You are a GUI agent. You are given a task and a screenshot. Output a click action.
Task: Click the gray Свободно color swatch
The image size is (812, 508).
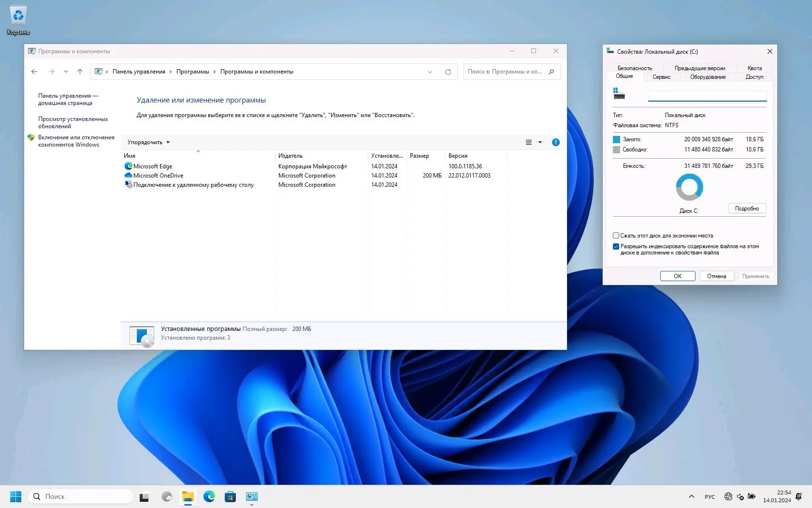[x=616, y=149]
